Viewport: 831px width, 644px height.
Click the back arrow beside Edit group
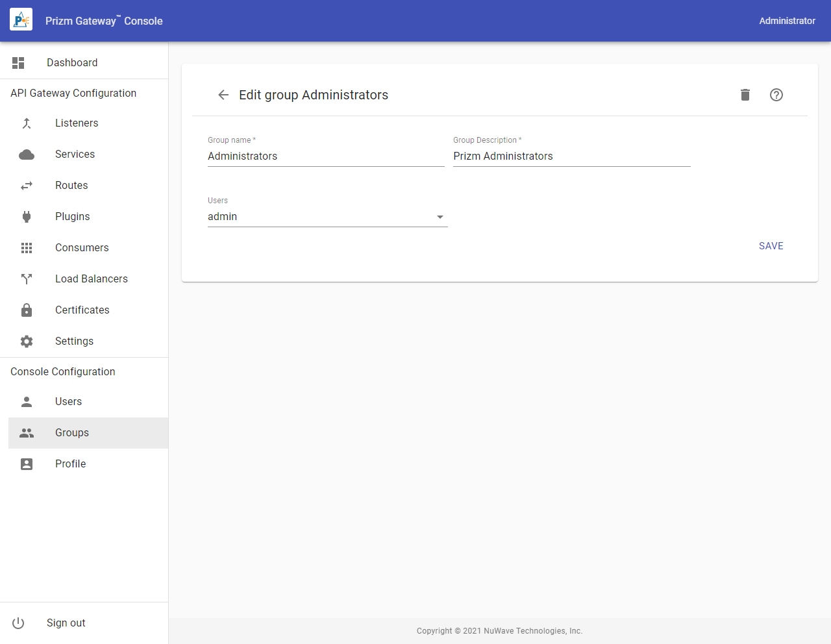223,95
